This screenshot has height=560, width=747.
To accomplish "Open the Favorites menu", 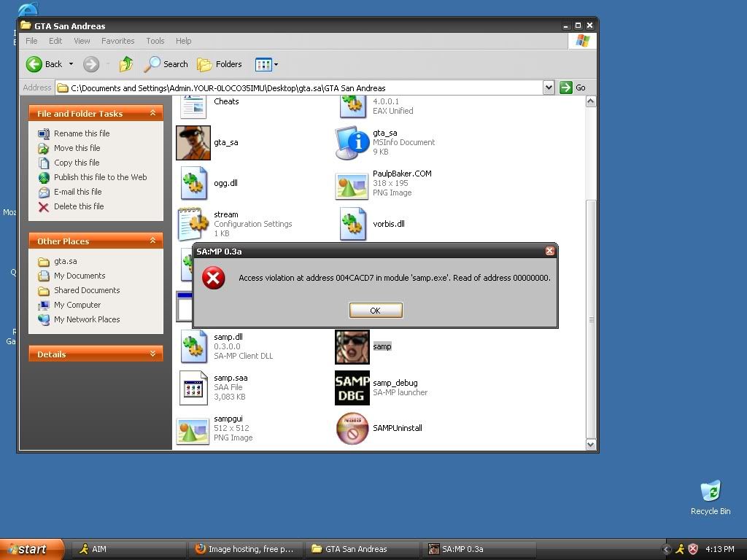I will tap(117, 41).
